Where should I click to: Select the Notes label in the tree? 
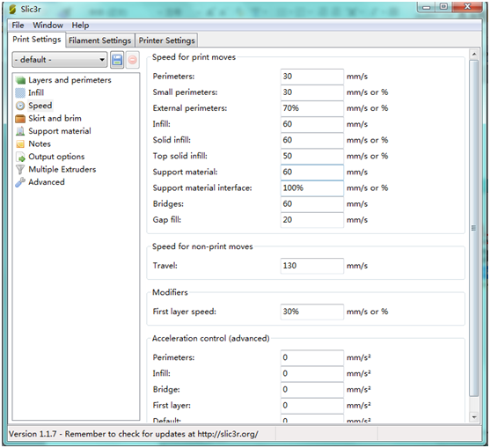40,144
